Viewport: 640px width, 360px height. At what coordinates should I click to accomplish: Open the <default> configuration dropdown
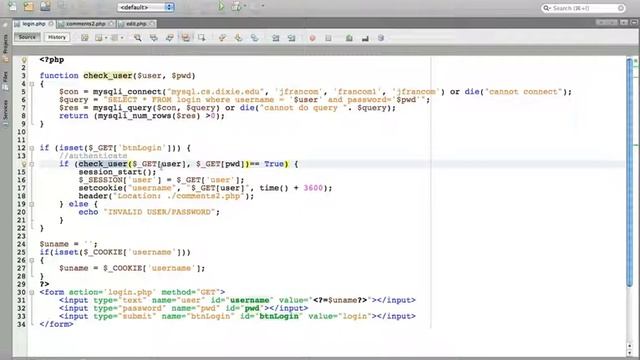tap(146, 7)
